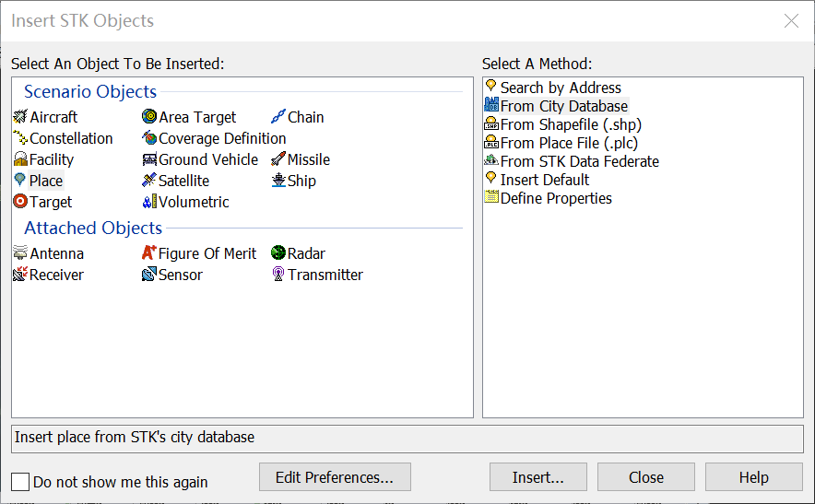Select the Radar attached object icon
This screenshot has height=504, width=815.
click(x=278, y=253)
